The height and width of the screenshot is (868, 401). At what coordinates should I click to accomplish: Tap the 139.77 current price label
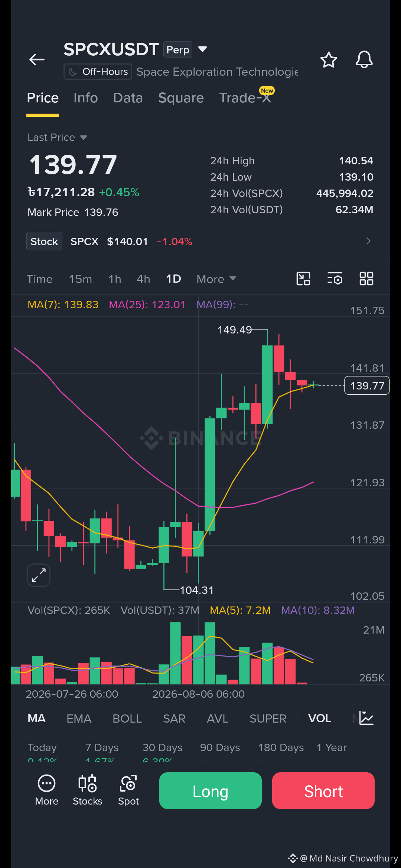pyautogui.click(x=367, y=386)
